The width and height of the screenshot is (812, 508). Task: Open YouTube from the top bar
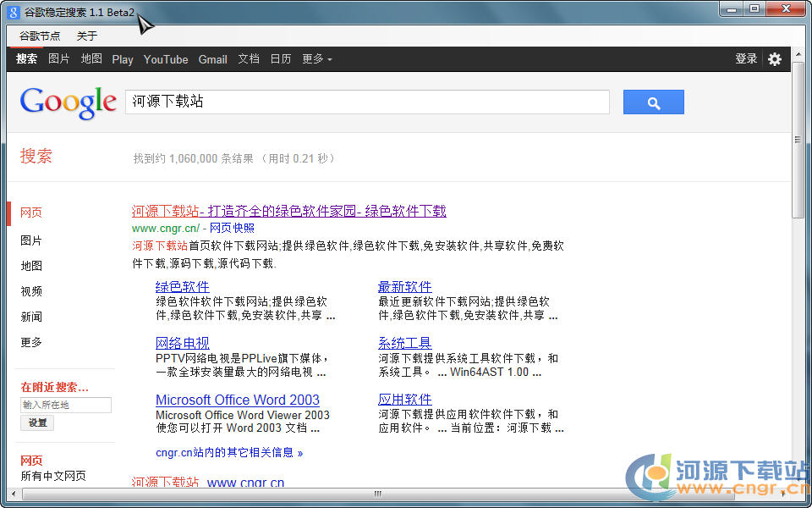point(166,59)
